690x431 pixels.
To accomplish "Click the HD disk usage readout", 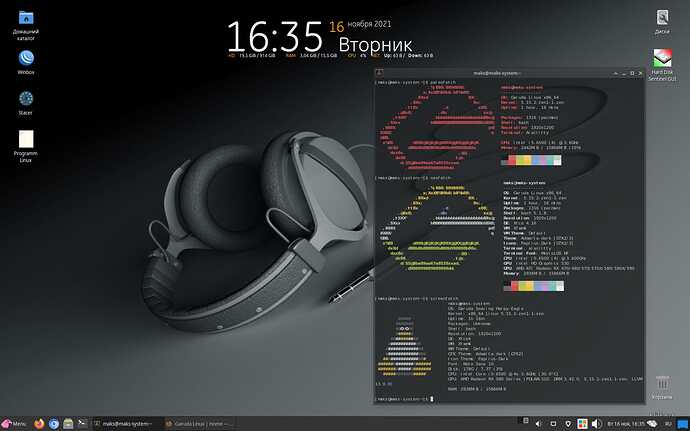I will 251,56.
